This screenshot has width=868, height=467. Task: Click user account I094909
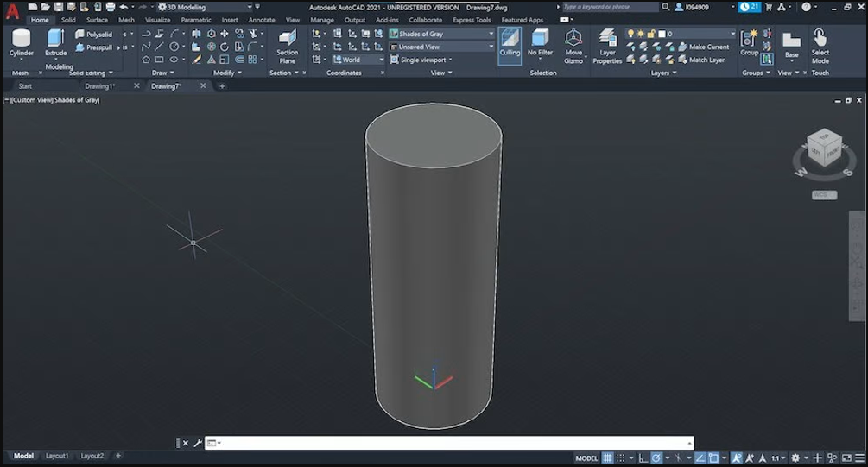tap(692, 7)
